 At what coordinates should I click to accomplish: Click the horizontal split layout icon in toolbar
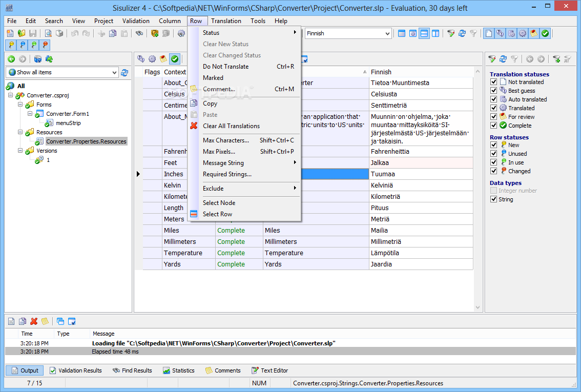coord(424,33)
